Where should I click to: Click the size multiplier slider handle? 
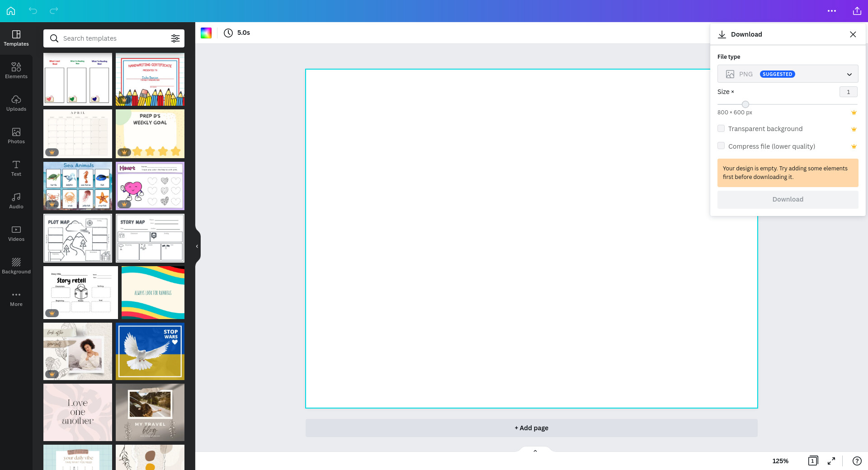(x=745, y=104)
